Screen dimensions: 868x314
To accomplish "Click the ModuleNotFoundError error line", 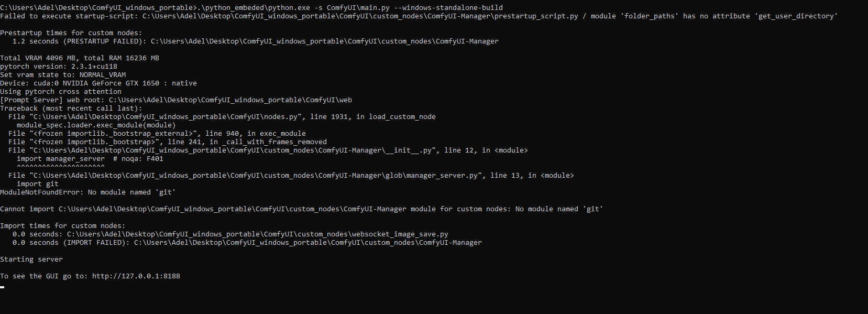I will pos(87,192).
